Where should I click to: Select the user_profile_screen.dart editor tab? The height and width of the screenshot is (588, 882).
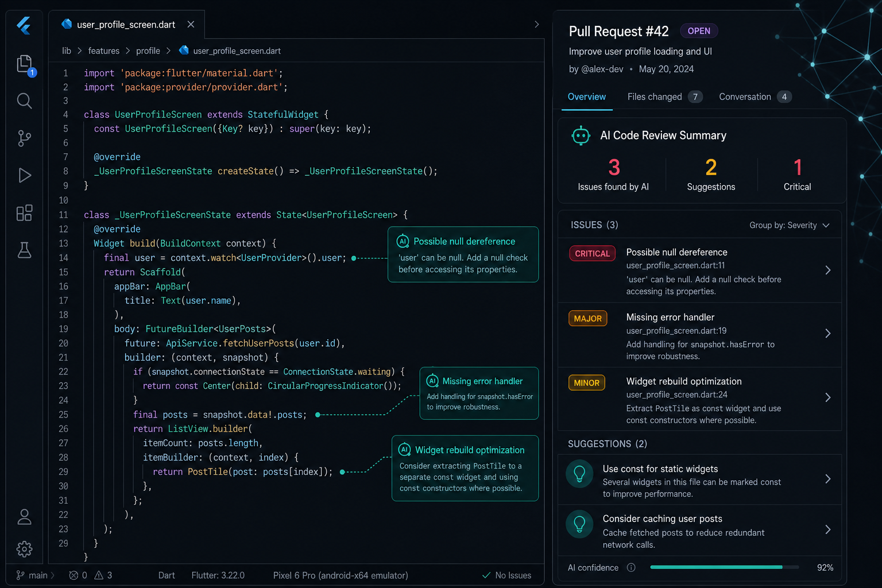click(x=126, y=25)
